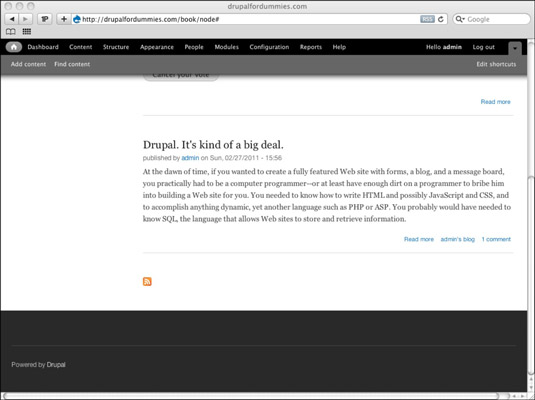Image resolution: width=535 pixels, height=400 pixels.
Task: Open the Structure admin menu
Action: 116,47
